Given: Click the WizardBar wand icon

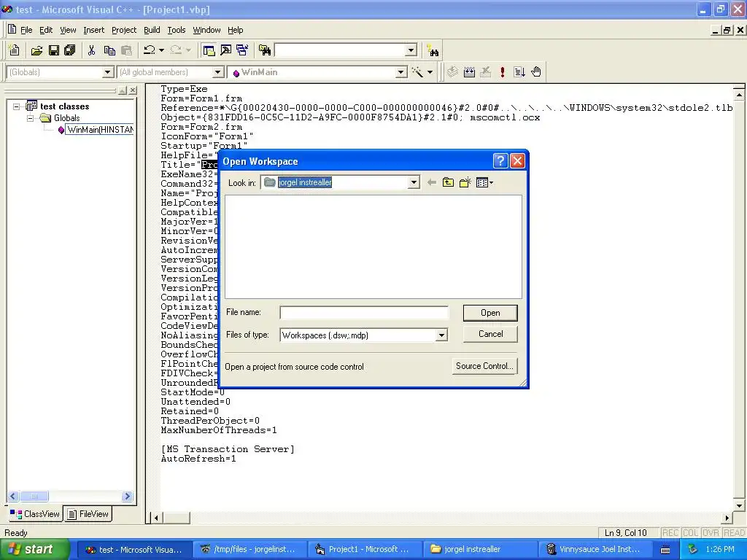Looking at the screenshot, I should 417,72.
